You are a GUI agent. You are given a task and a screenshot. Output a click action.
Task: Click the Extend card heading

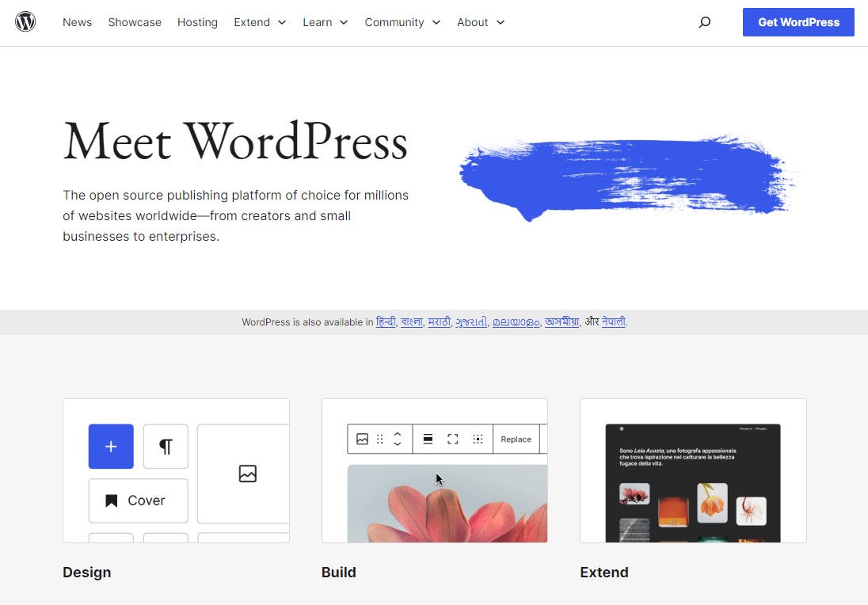coord(604,573)
